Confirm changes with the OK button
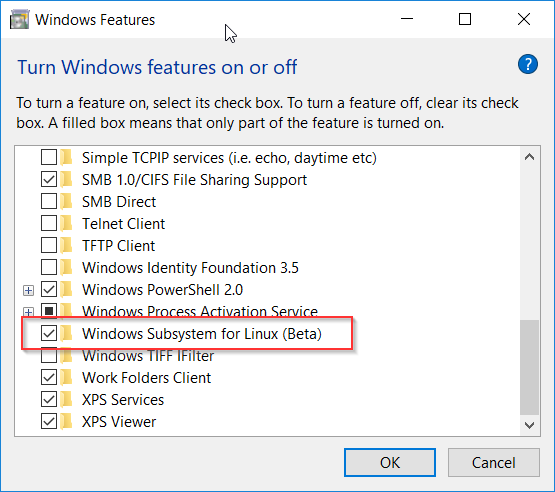The height and width of the screenshot is (492, 555). [x=390, y=462]
